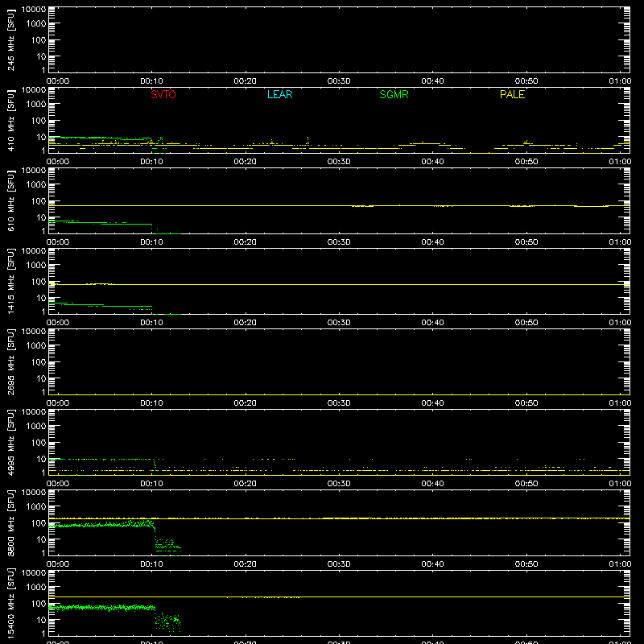
Task: Click the 00:20 time label under the 2695 MHz panel
Action: click(246, 403)
